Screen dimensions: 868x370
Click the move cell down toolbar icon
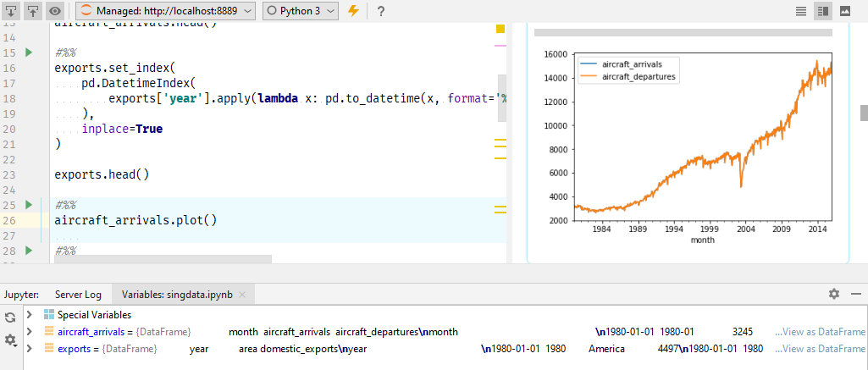[x=12, y=10]
